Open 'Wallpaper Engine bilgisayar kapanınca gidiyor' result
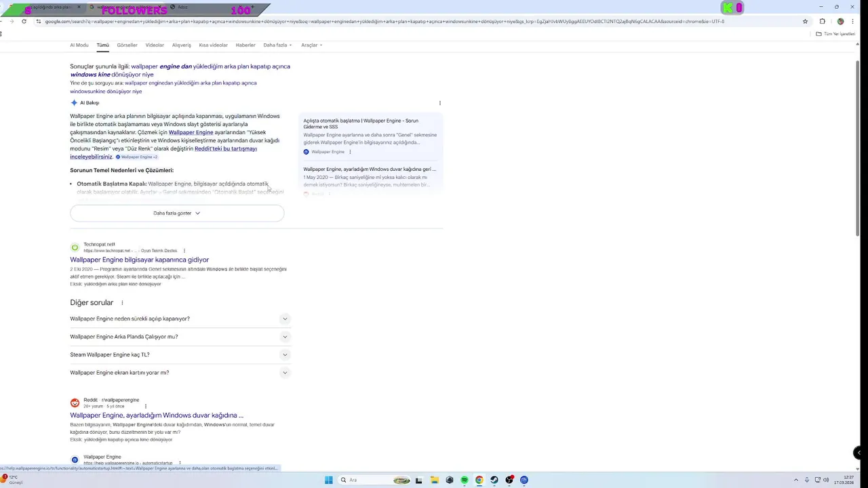The width and height of the screenshot is (868, 488). tap(139, 260)
